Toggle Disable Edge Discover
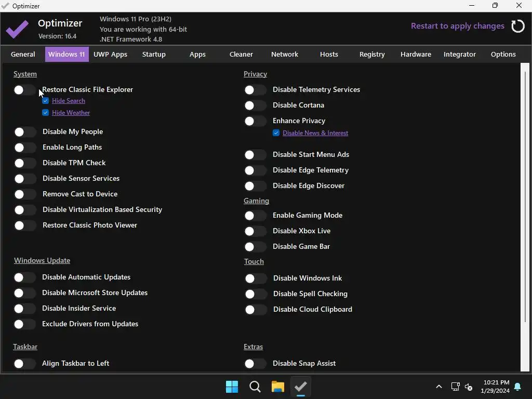This screenshot has width=532, height=399. 255,187
